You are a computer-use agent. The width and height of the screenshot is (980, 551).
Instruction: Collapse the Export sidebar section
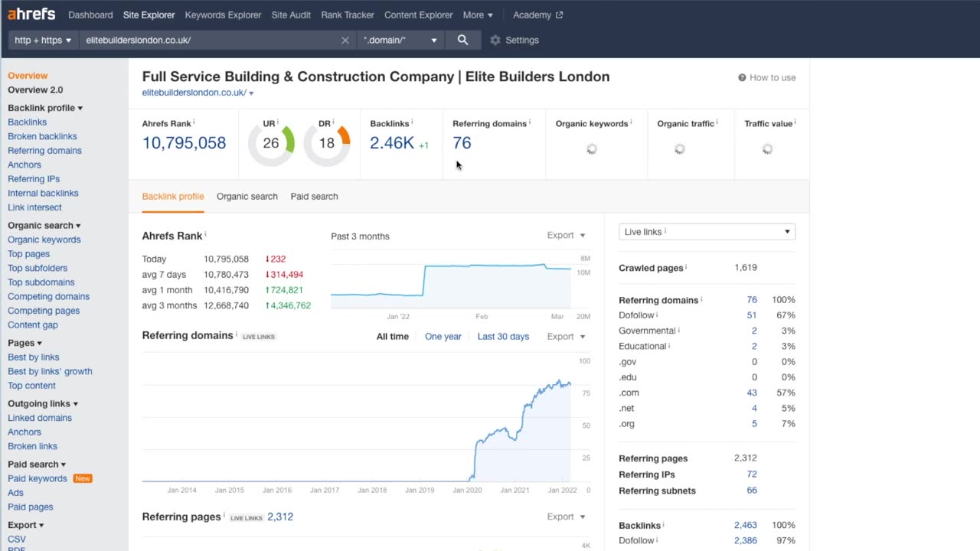(x=26, y=526)
